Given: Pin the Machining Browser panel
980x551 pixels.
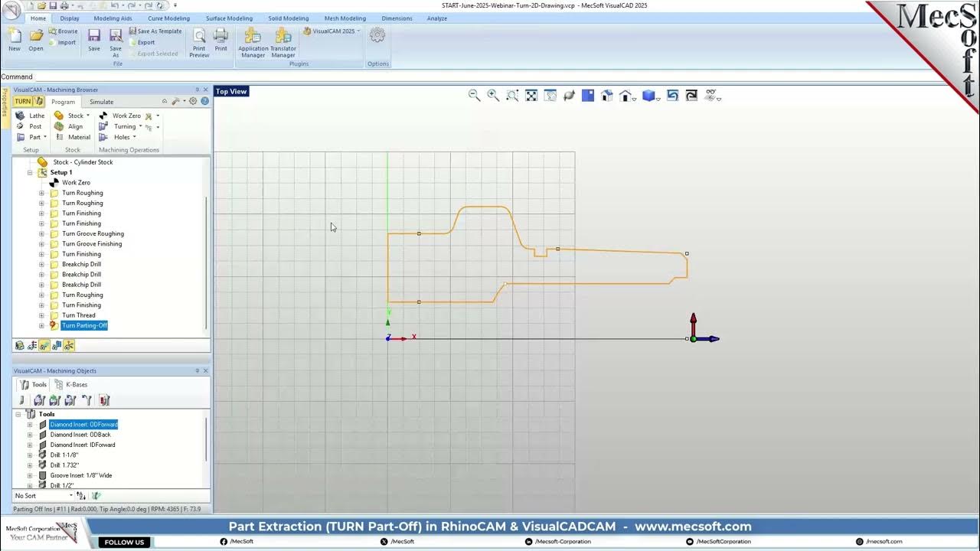Looking at the screenshot, I should [197, 90].
